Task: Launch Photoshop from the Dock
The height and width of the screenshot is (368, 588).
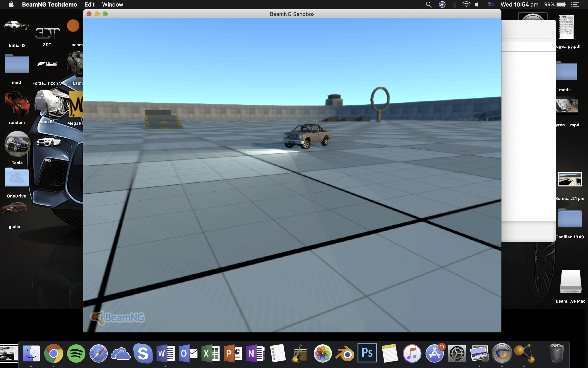Action: [367, 353]
